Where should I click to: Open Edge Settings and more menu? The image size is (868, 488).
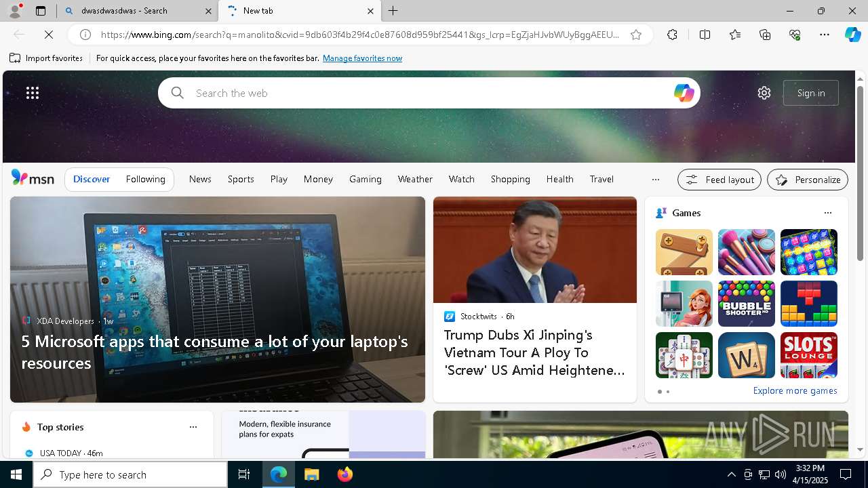point(825,35)
